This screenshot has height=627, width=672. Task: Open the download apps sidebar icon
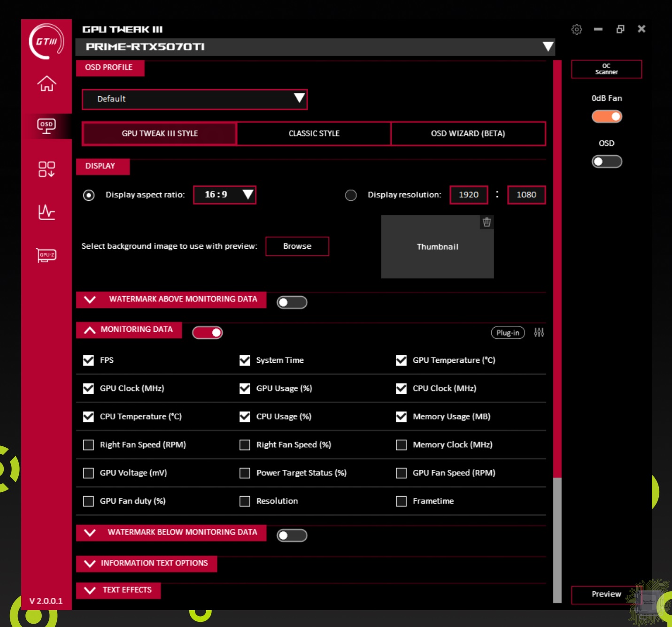pyautogui.click(x=46, y=169)
